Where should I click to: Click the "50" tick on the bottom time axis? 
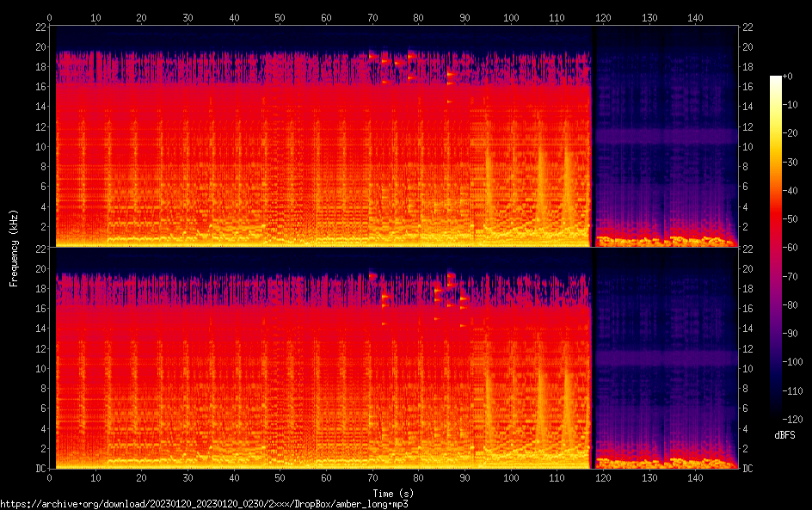click(280, 477)
